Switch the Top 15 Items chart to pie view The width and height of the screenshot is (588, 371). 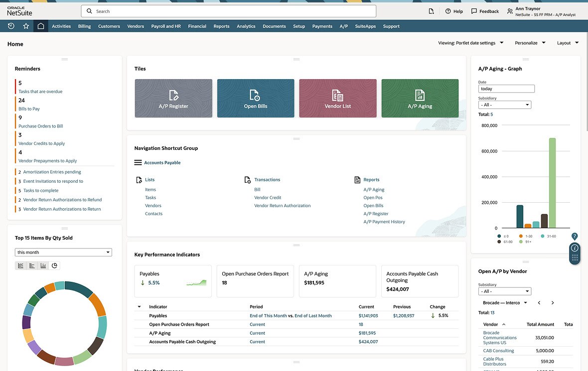point(54,266)
